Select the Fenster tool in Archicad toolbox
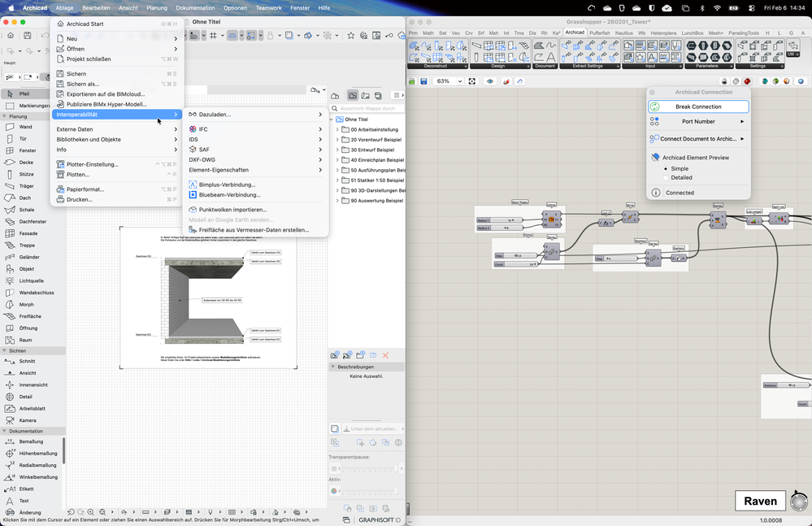 27,150
